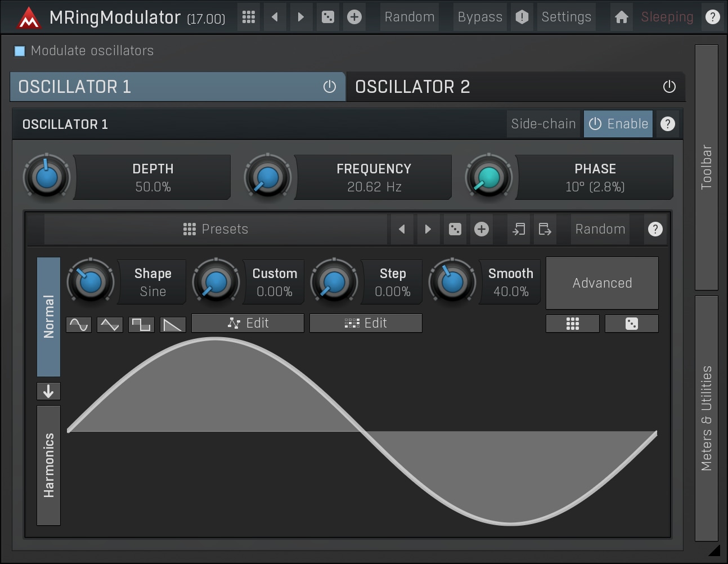Toggle the Modulate oscillators checkbox

click(20, 51)
